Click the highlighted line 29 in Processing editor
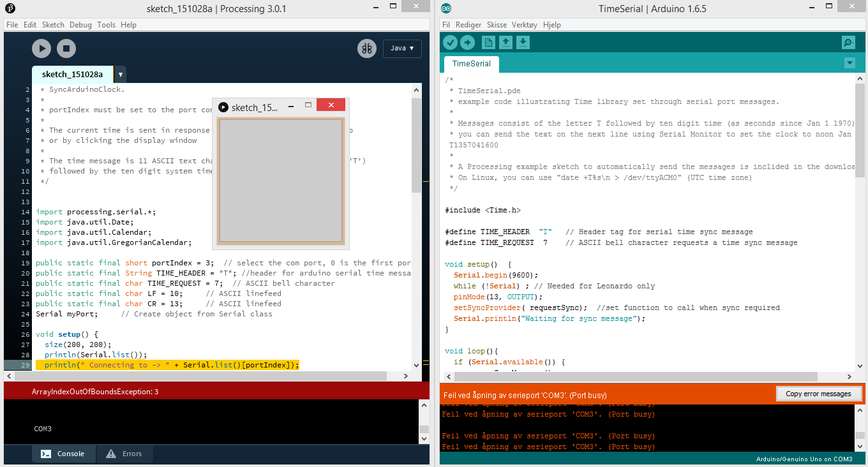868x467 pixels. (167, 365)
